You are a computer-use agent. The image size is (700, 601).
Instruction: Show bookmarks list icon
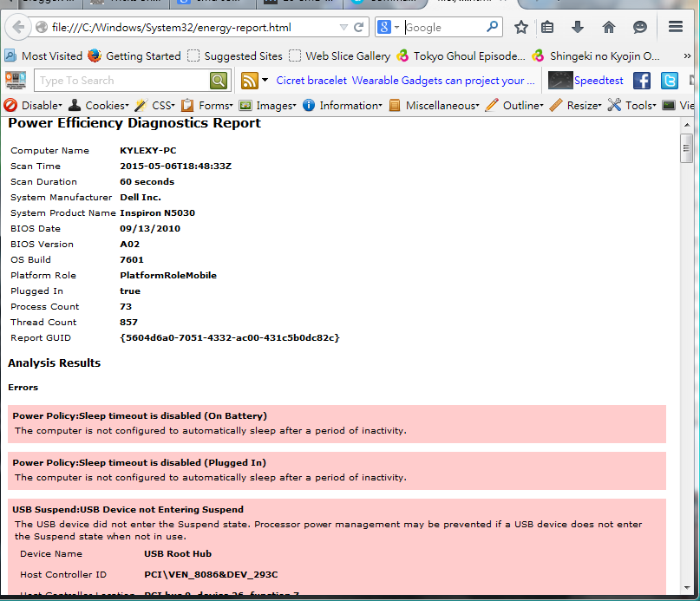click(x=547, y=28)
